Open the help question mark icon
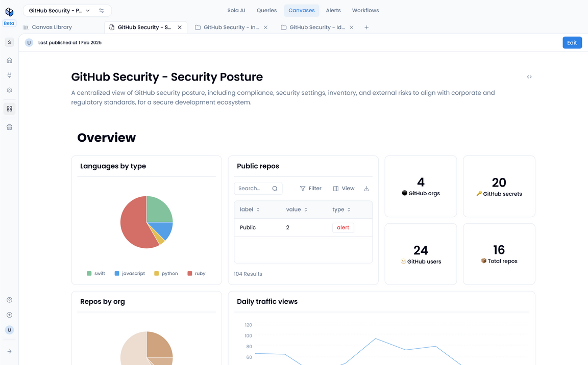Image resolution: width=588 pixels, height=365 pixels. tap(9, 300)
